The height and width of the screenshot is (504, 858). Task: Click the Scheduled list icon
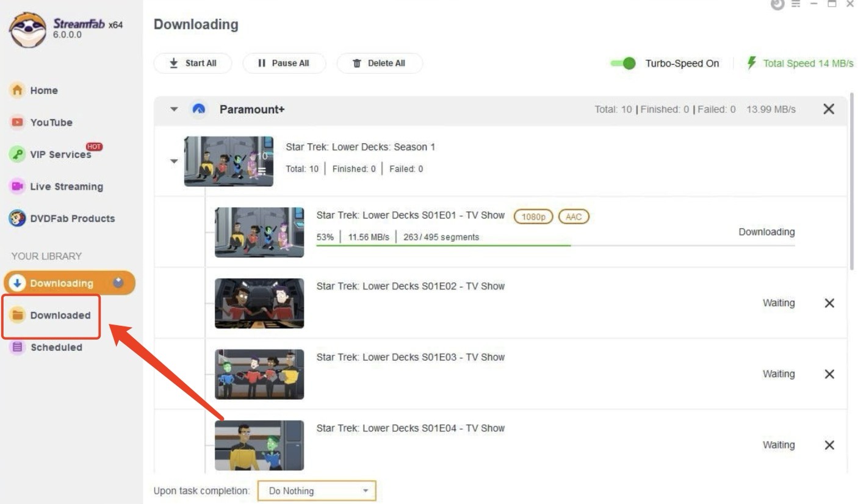18,347
